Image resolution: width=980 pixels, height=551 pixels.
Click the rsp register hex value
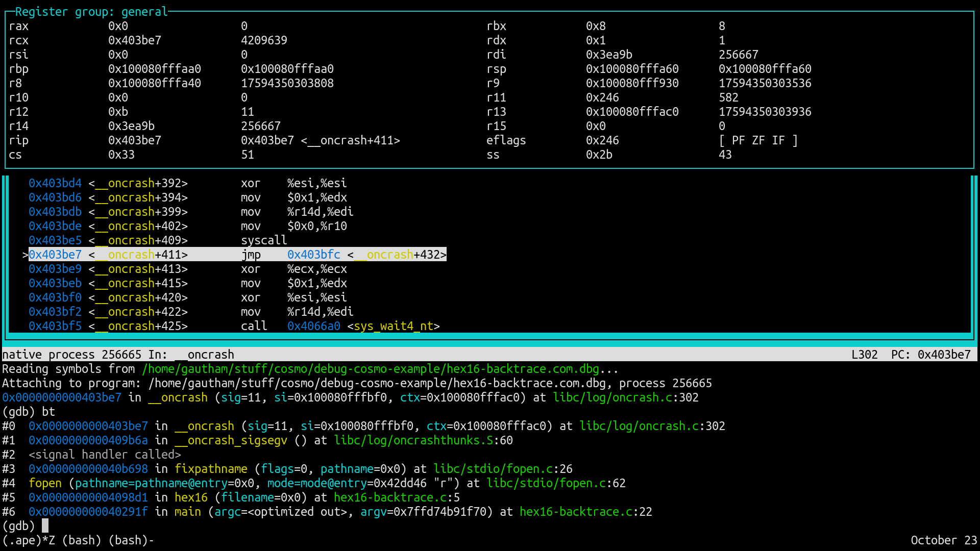[x=632, y=69]
